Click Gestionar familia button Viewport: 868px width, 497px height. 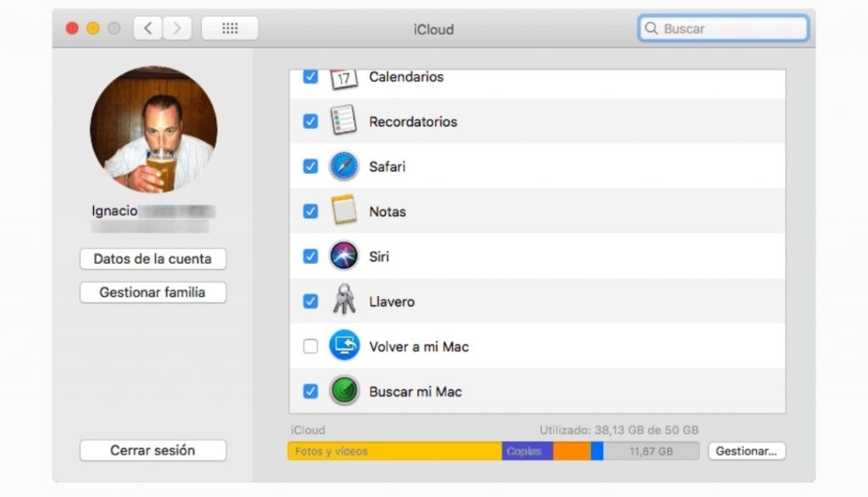point(153,292)
